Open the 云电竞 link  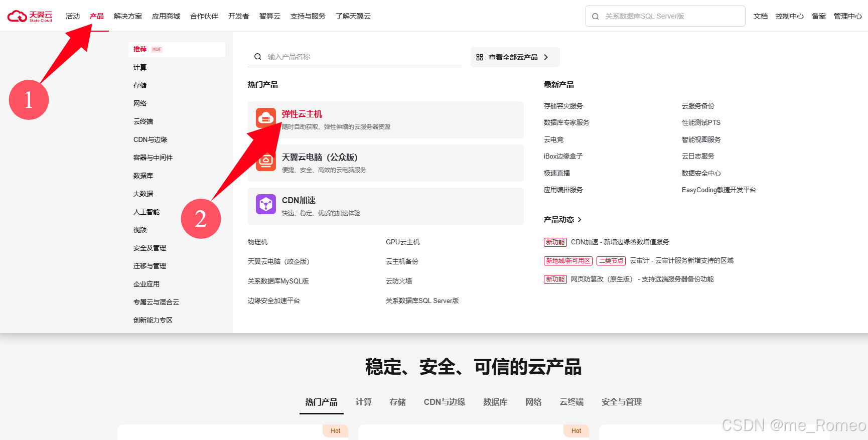tap(554, 139)
